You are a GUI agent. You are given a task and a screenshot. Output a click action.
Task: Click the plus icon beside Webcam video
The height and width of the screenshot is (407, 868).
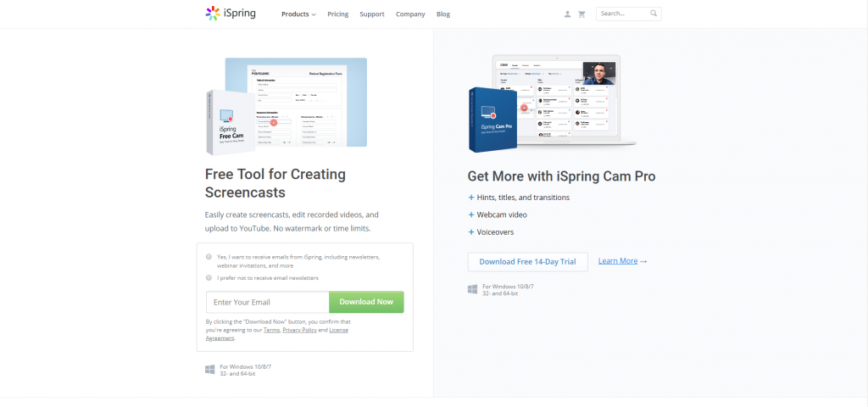(x=471, y=215)
